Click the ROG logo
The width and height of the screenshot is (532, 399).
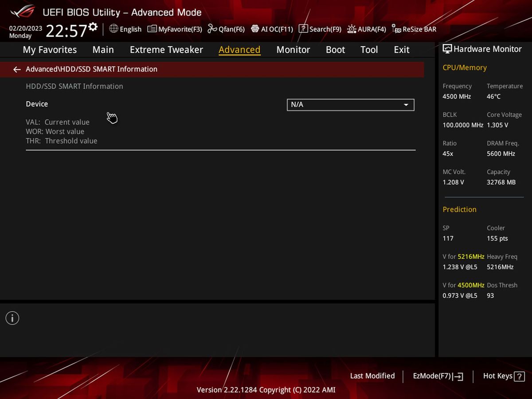[23, 12]
